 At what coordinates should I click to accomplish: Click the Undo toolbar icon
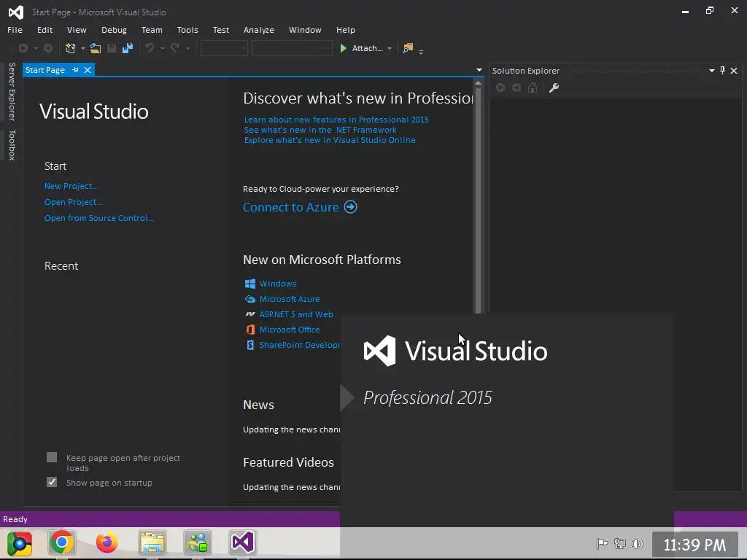pos(150,48)
